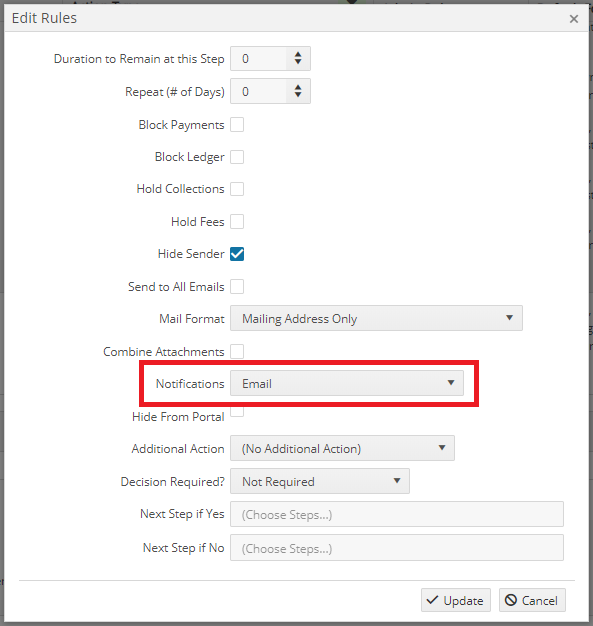Enable the Hold Fees checkbox
Screen dimensions: 593x626
237,221
